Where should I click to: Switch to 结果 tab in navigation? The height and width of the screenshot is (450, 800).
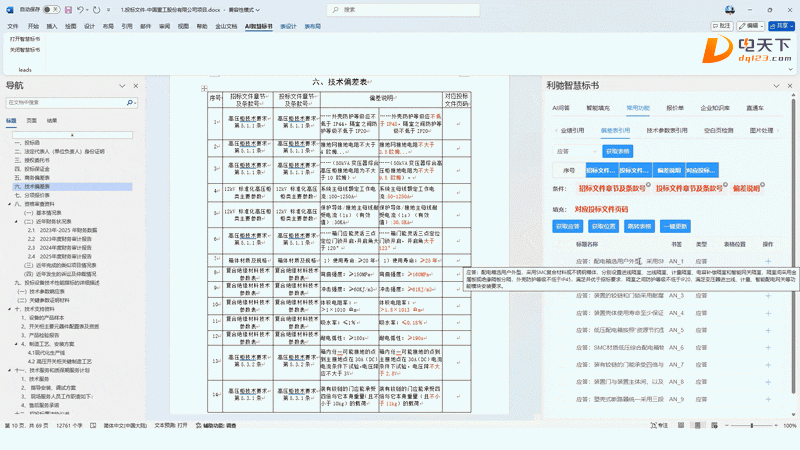[x=52, y=120]
